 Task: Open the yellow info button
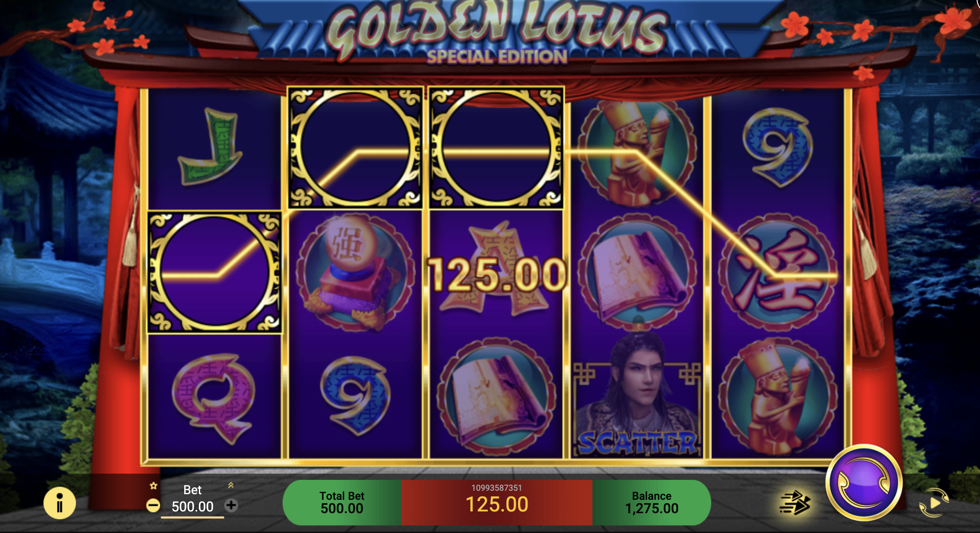[60, 503]
